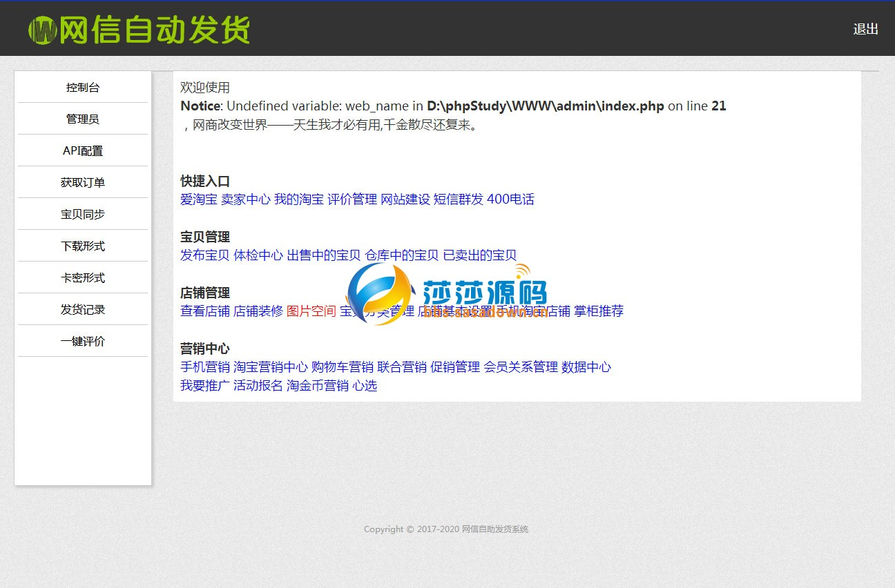895x588 pixels.
Task: Choose 下载形式 in the sidebar
Action: (x=83, y=246)
